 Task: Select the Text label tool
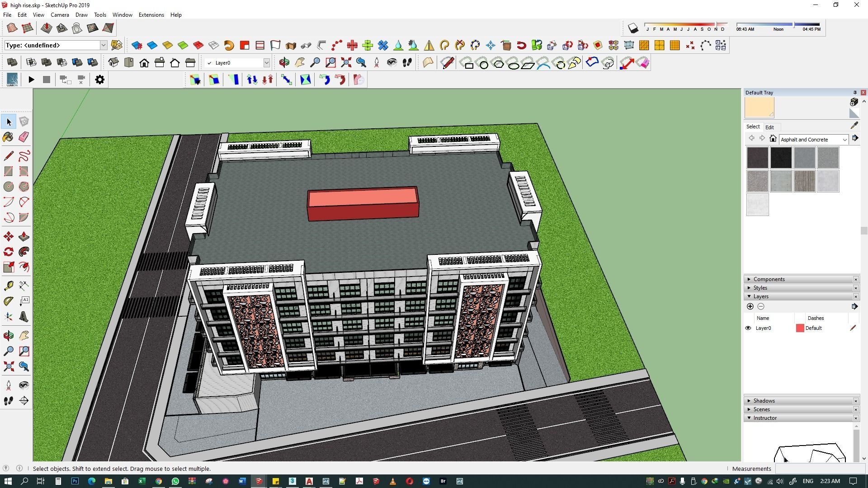tap(24, 301)
